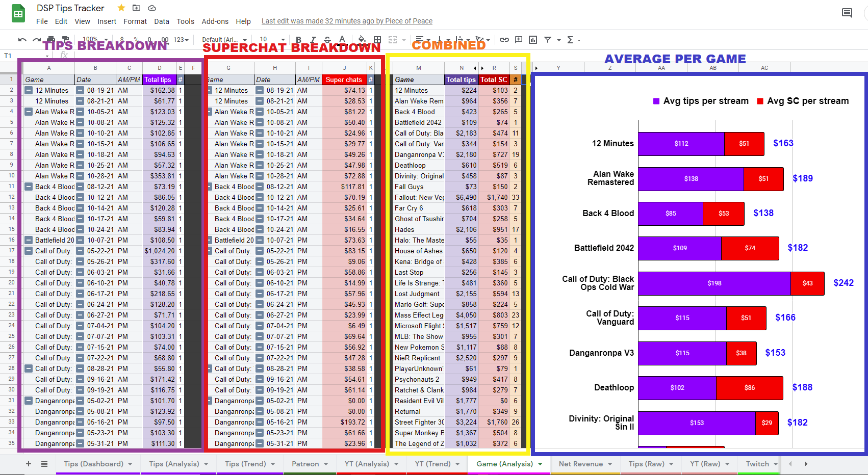The width and height of the screenshot is (868, 475).
Task: Collapse the 08-19-21 date group toggle in tips column
Action: (80, 90)
